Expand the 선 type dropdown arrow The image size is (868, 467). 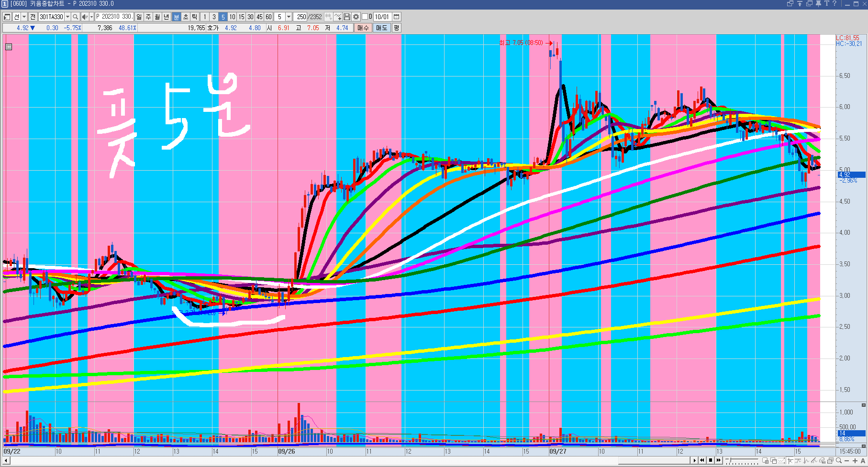[24, 17]
